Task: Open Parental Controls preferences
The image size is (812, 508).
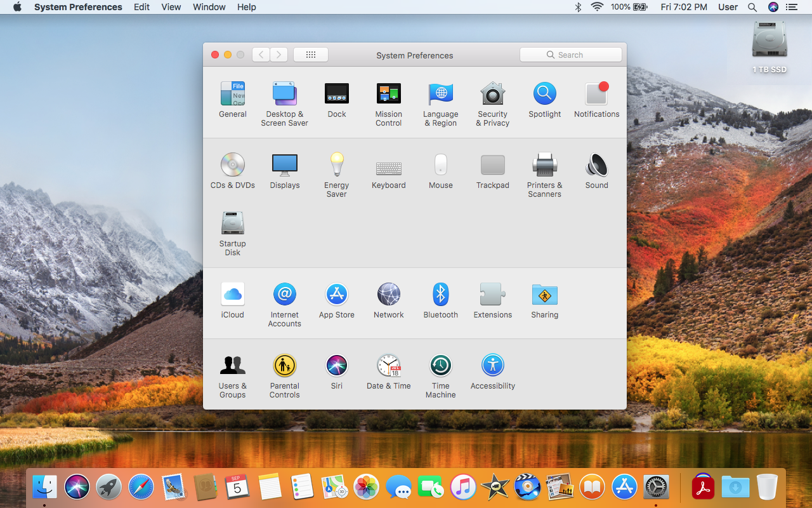Action: (285, 376)
